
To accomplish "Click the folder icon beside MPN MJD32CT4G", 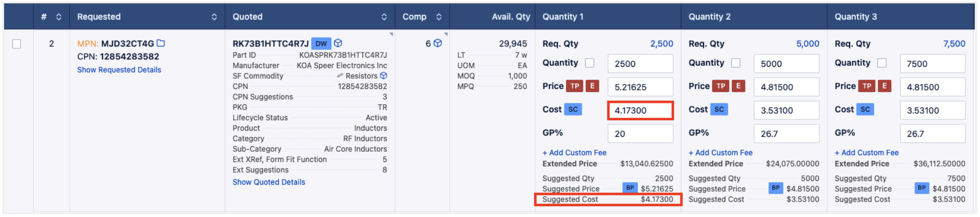I will point(161,43).
